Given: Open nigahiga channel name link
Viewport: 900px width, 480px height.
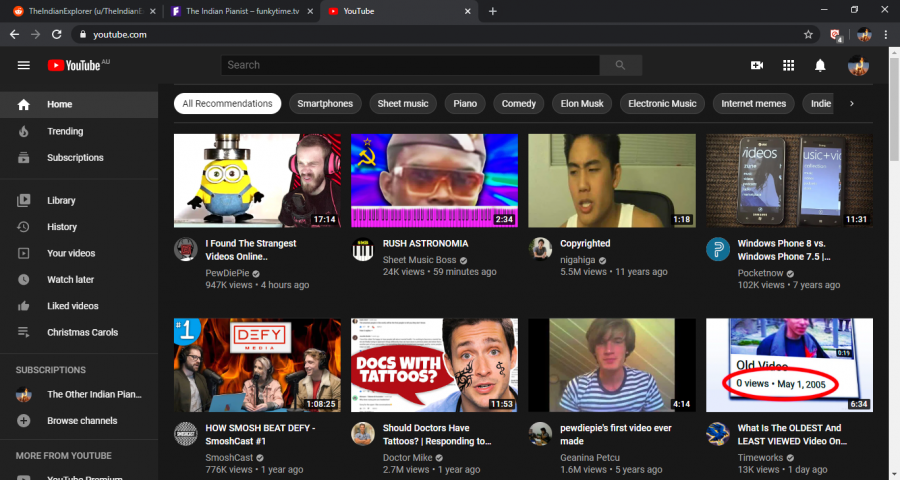Looking at the screenshot, I should [x=577, y=260].
